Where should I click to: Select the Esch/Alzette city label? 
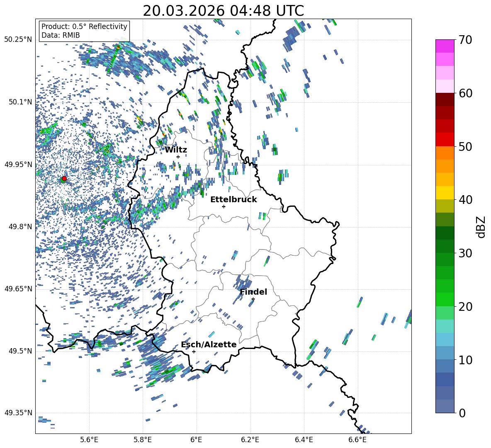pyautogui.click(x=209, y=345)
